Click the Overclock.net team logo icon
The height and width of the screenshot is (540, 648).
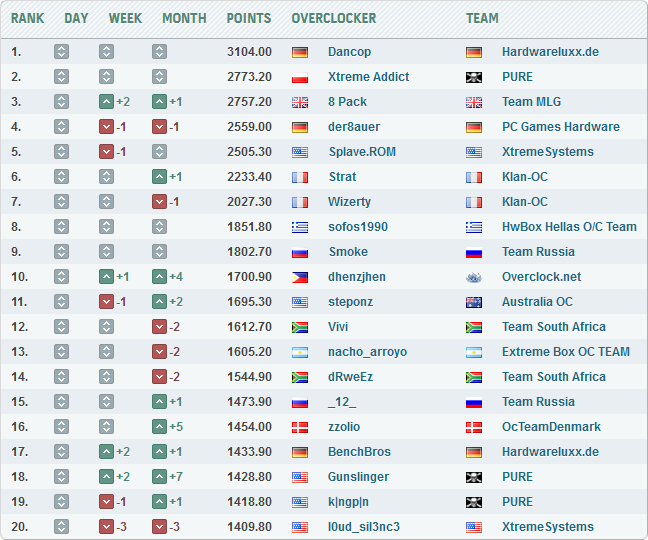[x=474, y=277]
